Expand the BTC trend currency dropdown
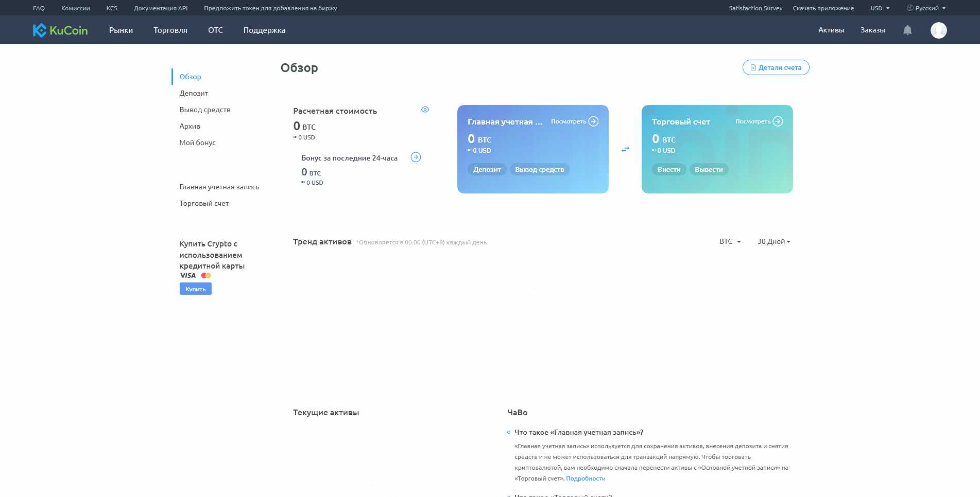This screenshot has width=980, height=497. 730,241
